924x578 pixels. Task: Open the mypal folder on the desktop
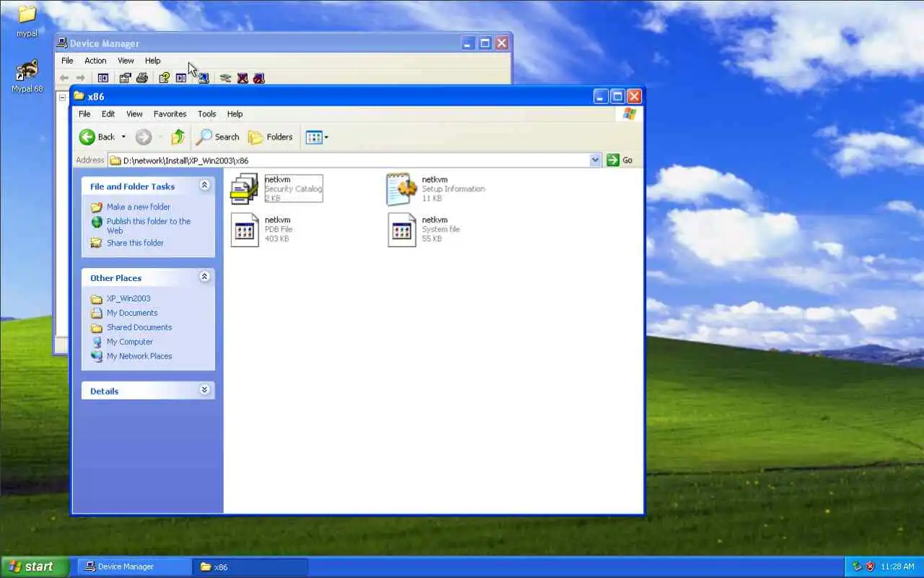point(27,20)
